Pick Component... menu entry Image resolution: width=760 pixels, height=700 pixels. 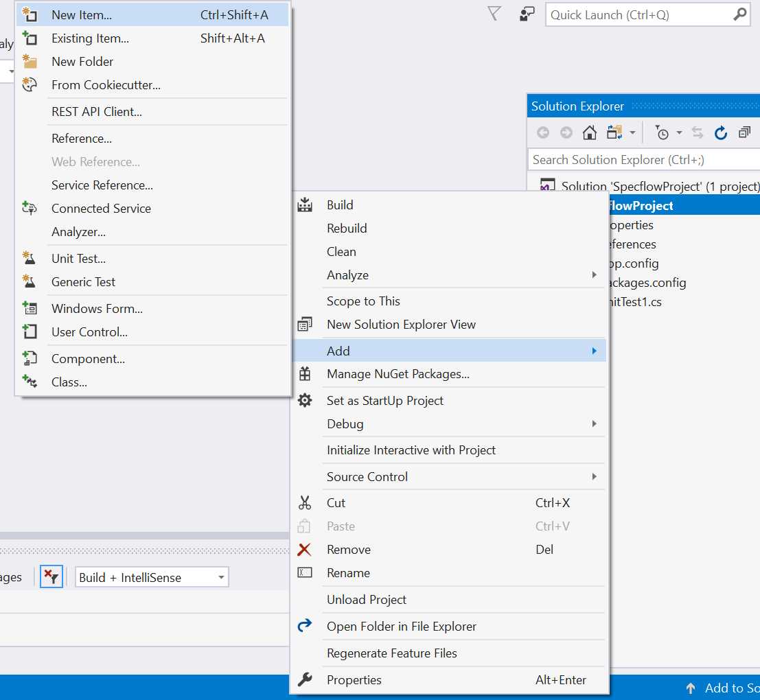point(152,359)
